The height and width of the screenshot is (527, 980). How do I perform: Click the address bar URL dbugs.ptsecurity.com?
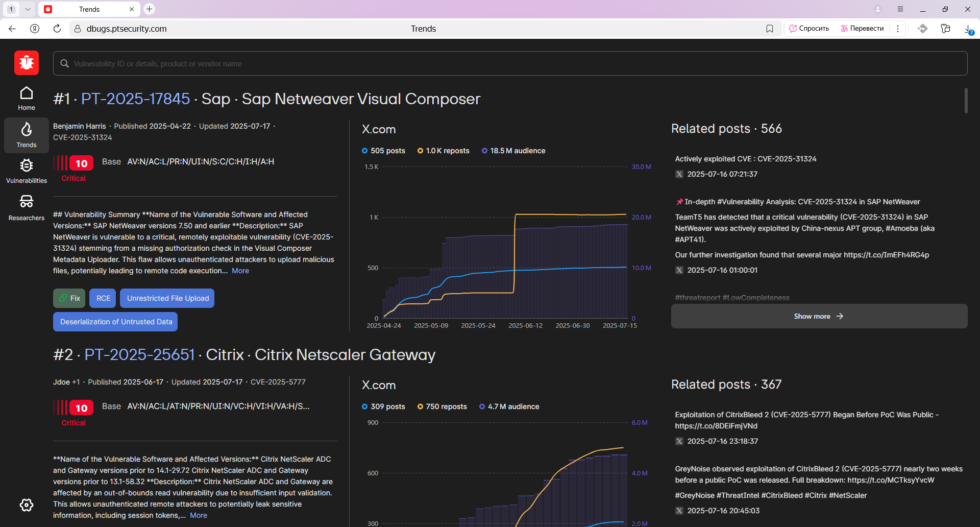click(127, 29)
